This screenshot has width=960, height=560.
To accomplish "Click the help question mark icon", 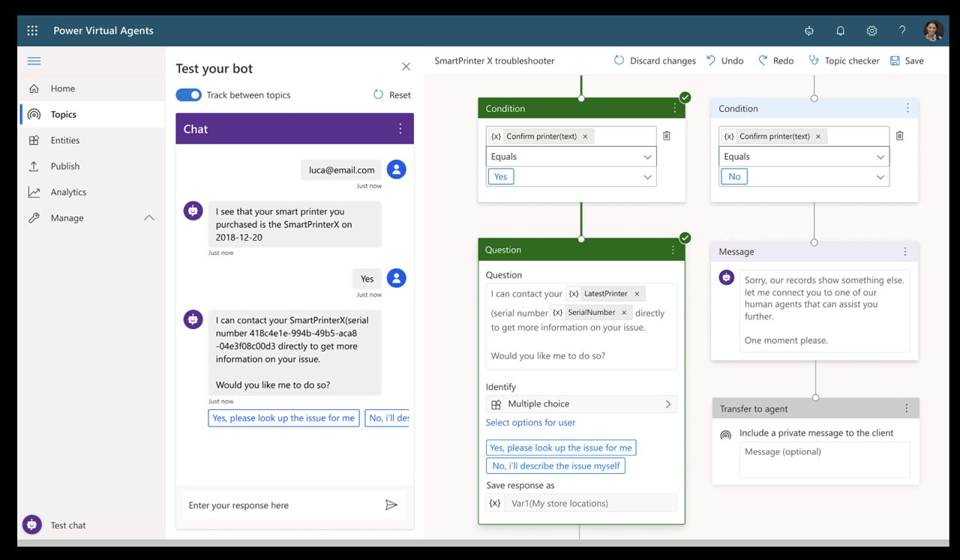I will point(902,31).
